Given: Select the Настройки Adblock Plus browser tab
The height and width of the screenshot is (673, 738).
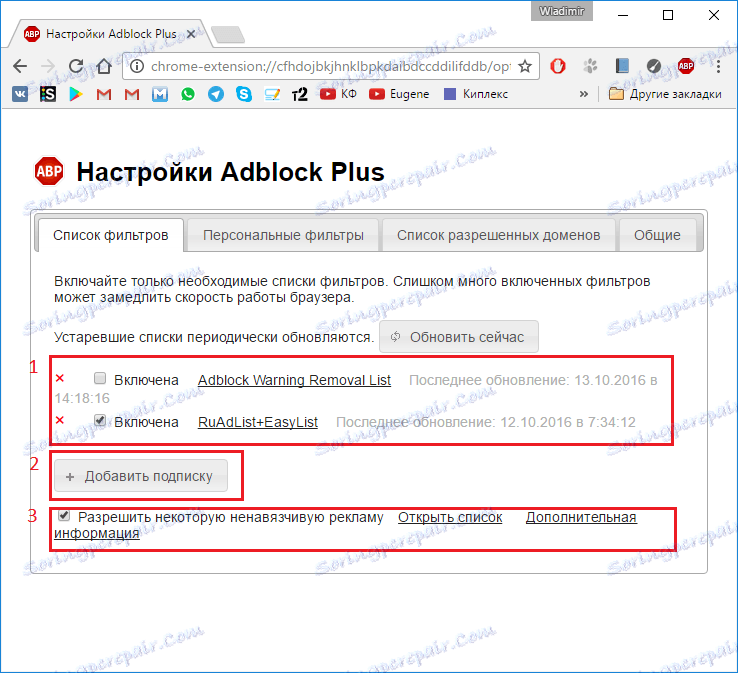Looking at the screenshot, I should [x=111, y=34].
